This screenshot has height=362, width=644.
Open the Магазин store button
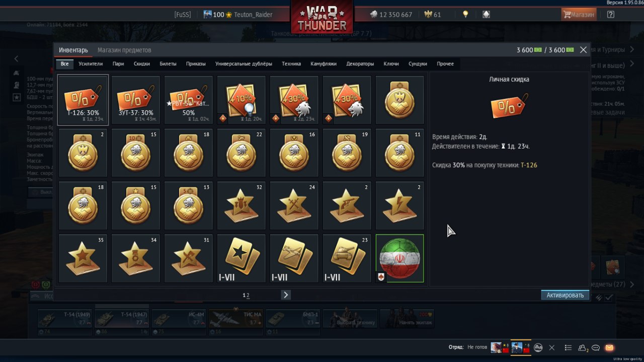click(579, 15)
